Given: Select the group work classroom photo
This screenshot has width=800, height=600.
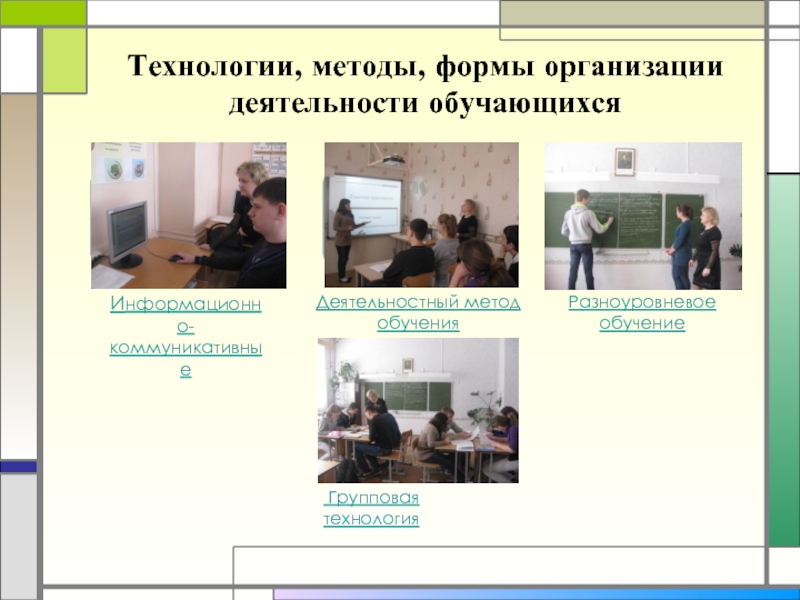Looking at the screenshot, I should pos(418,410).
